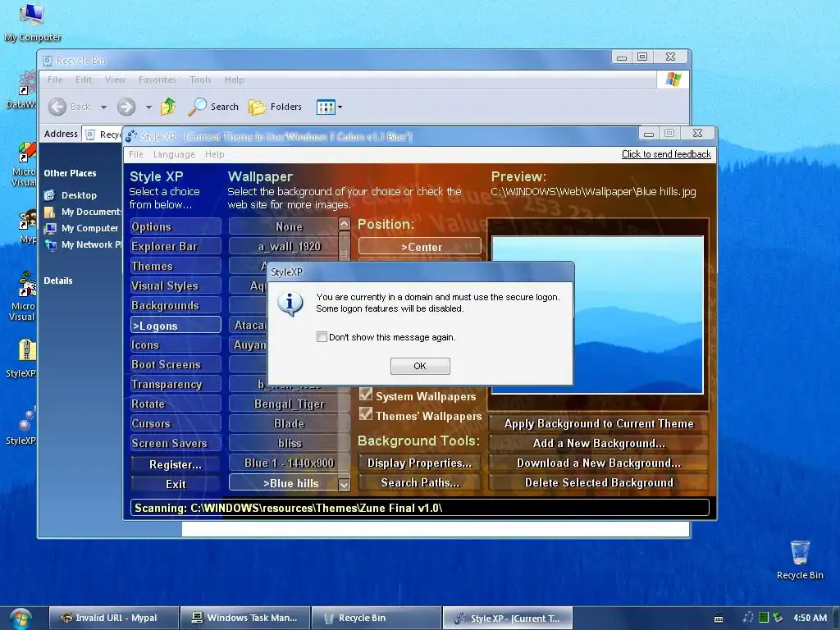Click the wallpaper preview image

point(597,315)
